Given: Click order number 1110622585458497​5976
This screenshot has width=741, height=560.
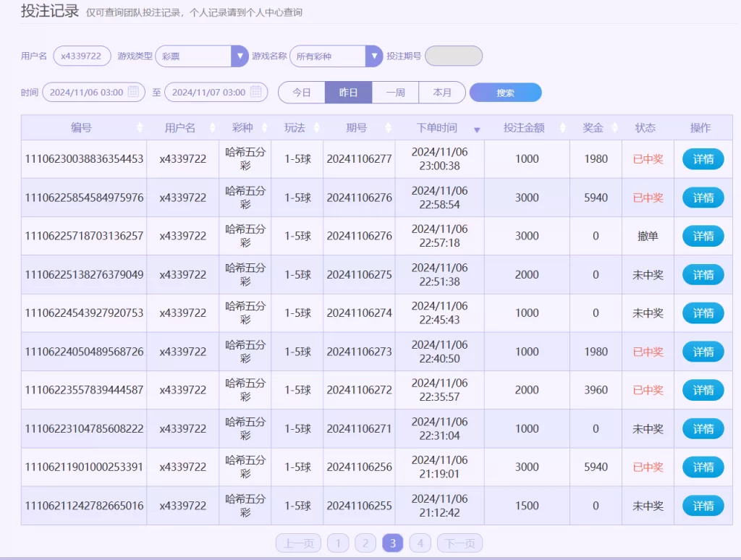Looking at the screenshot, I should (x=84, y=198).
